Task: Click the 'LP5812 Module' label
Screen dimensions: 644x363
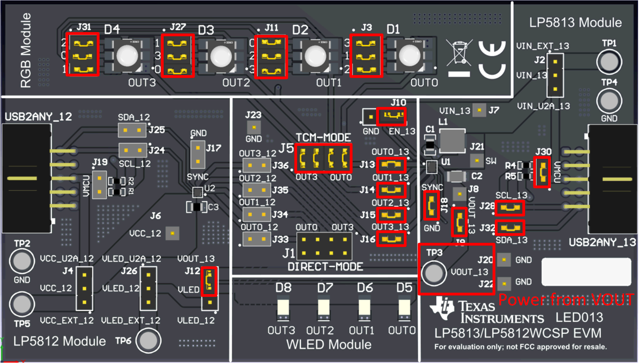Action: (60, 341)
